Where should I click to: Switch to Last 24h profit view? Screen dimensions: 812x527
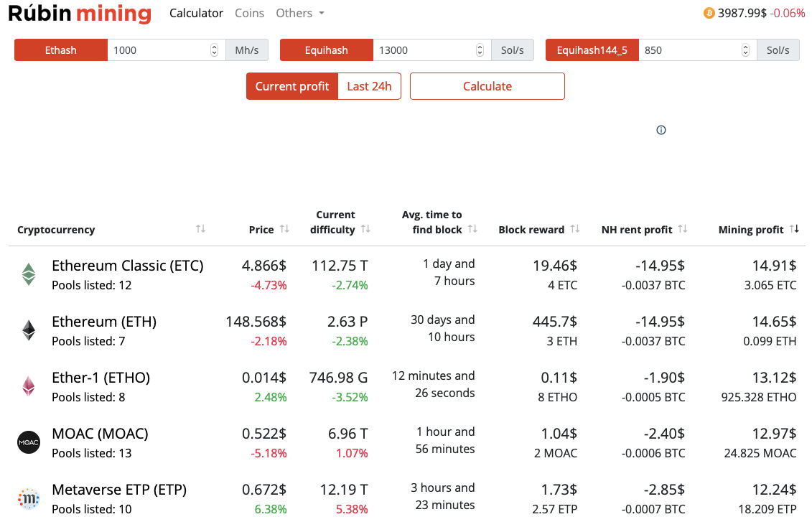point(369,86)
